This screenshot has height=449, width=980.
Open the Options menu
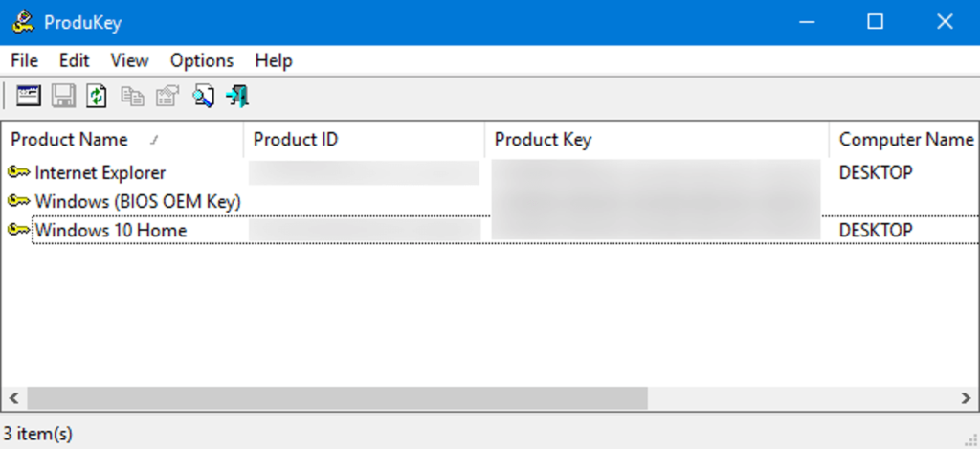[x=202, y=60]
